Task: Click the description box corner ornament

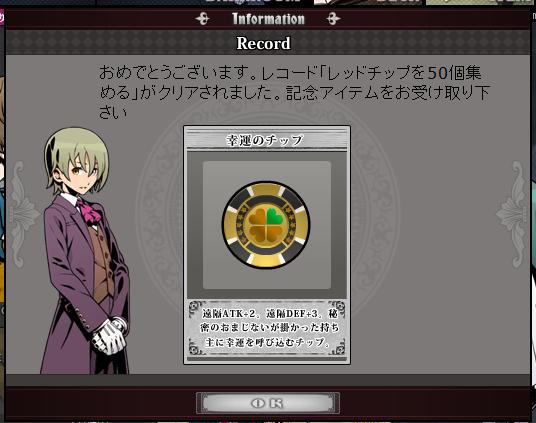Action: click(x=197, y=307)
